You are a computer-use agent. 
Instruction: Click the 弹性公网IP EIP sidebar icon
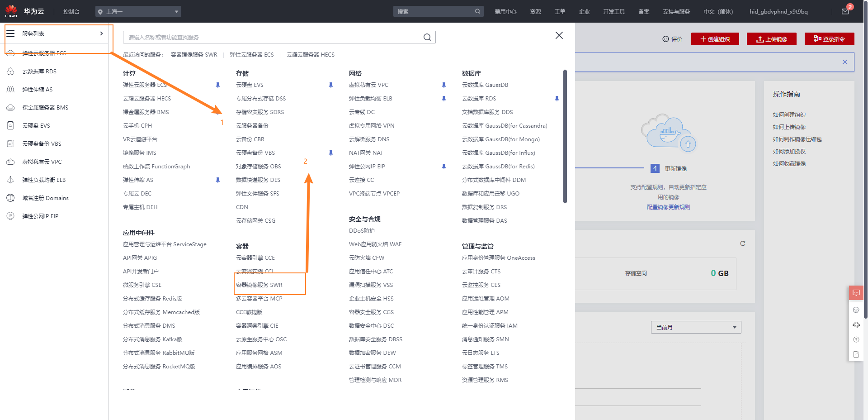10,216
